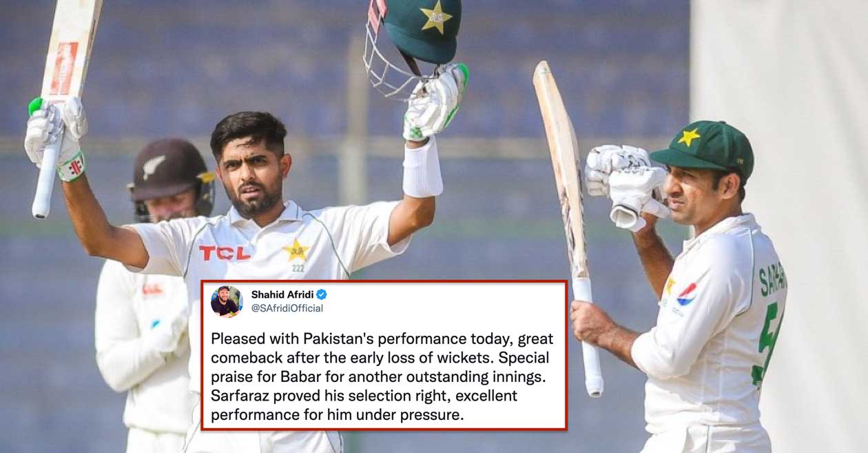Open the Shahid Afridi display name
This screenshot has height=453, width=868.
(282, 294)
